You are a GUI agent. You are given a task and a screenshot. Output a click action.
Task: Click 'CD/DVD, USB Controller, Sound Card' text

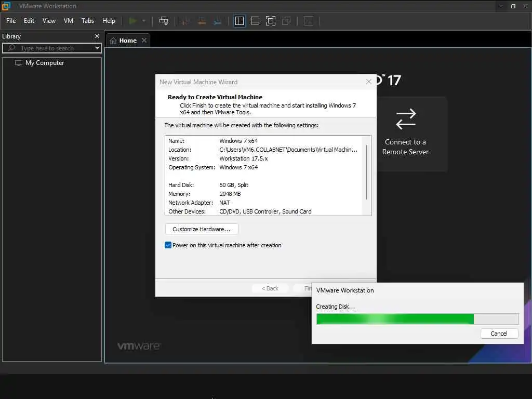coord(265,211)
